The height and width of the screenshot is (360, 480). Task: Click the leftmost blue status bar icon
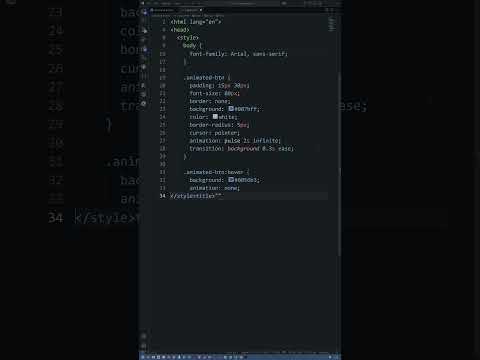click(x=143, y=357)
